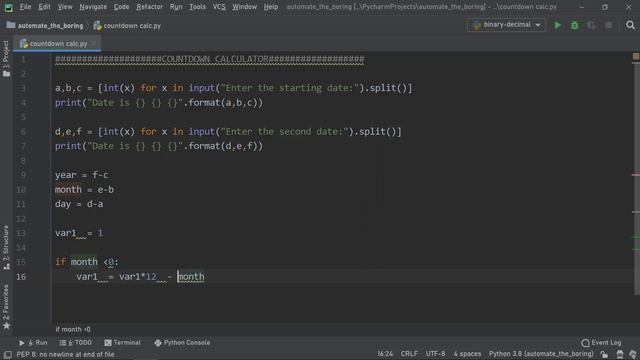
Task: Open the Tools menu
Action: (x=198, y=7)
